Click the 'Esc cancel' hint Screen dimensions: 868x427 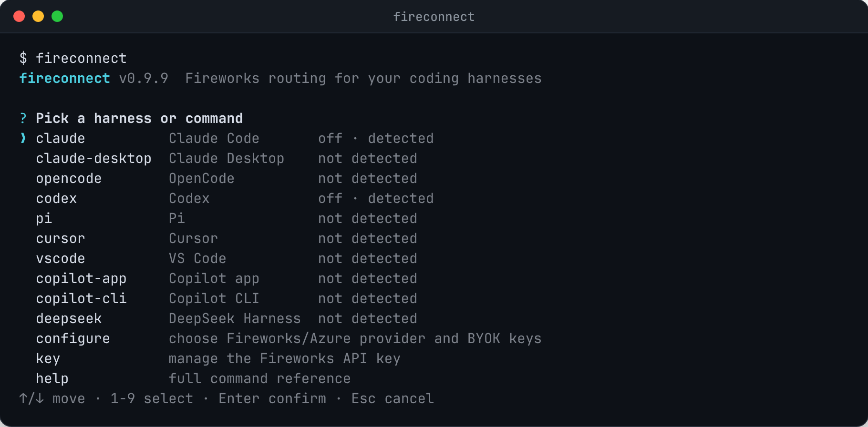point(393,398)
